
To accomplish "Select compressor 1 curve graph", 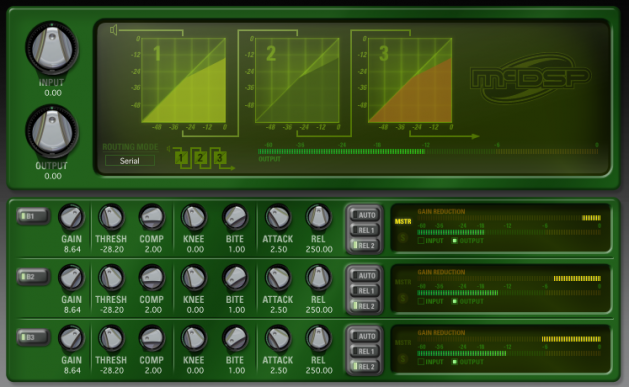I will (183, 80).
